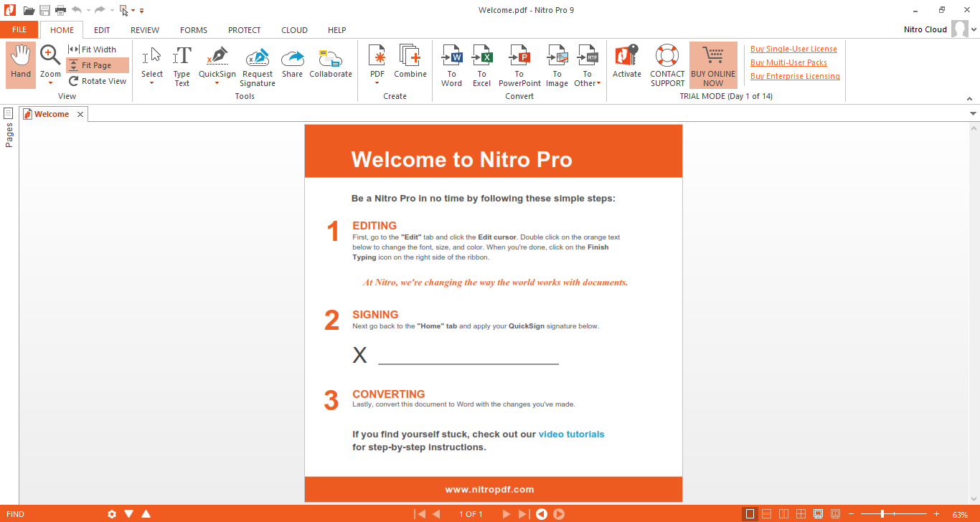Click the Rotate View icon
Screen dimensions: 980x522
pos(73,81)
